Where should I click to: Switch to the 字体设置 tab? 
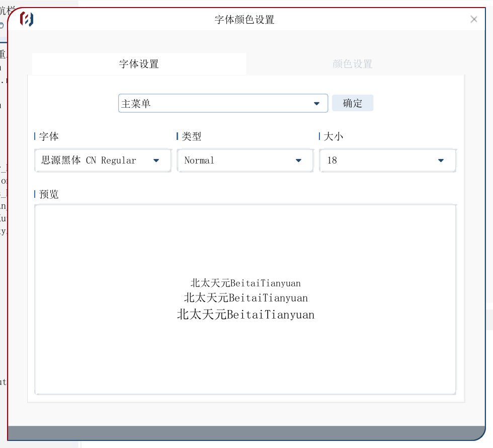[x=139, y=64]
